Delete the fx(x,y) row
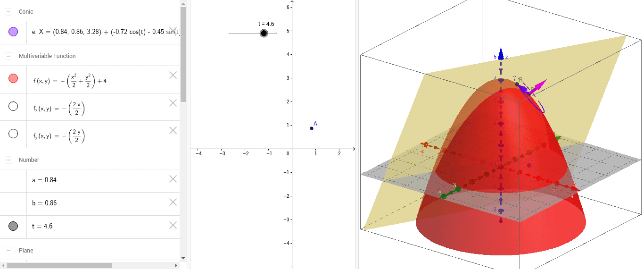Image resolution: width=644 pixels, height=270 pixels. [173, 103]
